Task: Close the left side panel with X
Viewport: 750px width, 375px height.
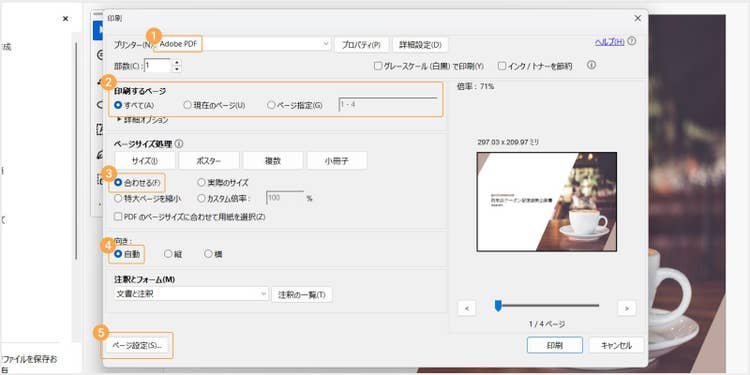Action: coord(66,19)
